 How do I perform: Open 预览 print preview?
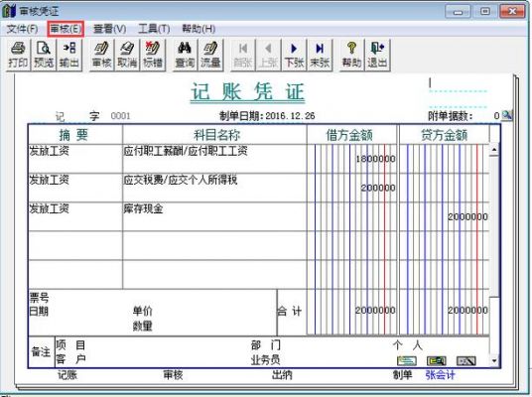[x=44, y=55]
